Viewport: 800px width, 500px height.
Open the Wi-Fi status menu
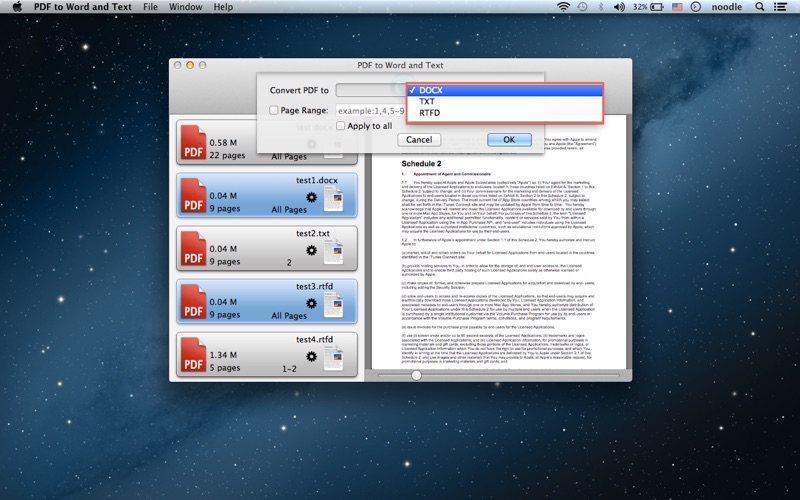pos(563,7)
